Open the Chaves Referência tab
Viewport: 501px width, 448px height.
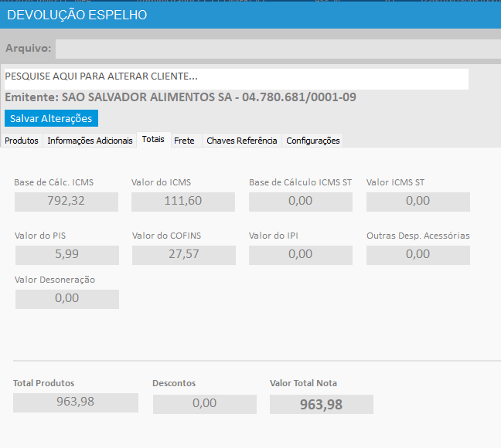pyautogui.click(x=241, y=141)
